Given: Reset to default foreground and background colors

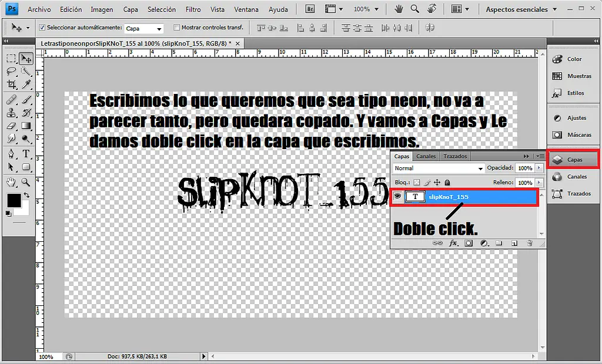Looking at the screenshot, I should tap(8, 214).
